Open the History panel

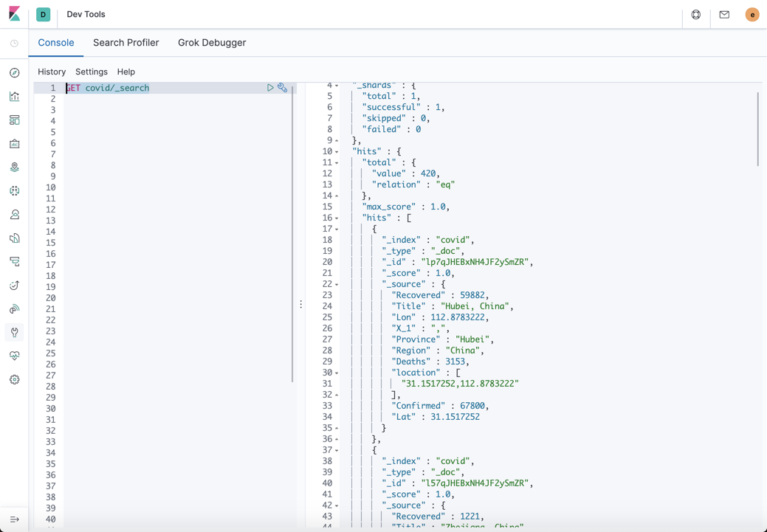[52, 72]
